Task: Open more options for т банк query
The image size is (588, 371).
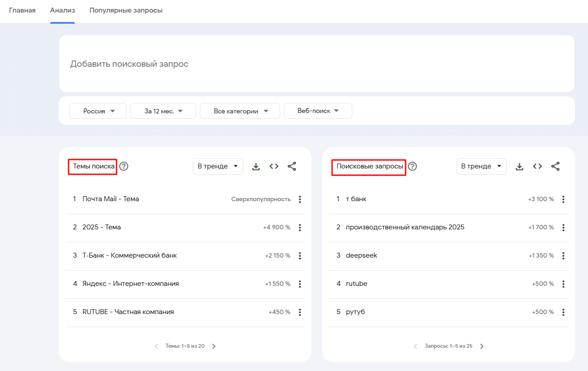Action: point(563,199)
